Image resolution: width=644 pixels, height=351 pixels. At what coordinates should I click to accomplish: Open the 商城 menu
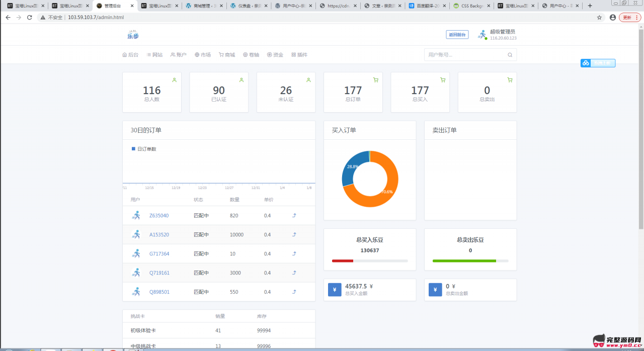point(226,55)
